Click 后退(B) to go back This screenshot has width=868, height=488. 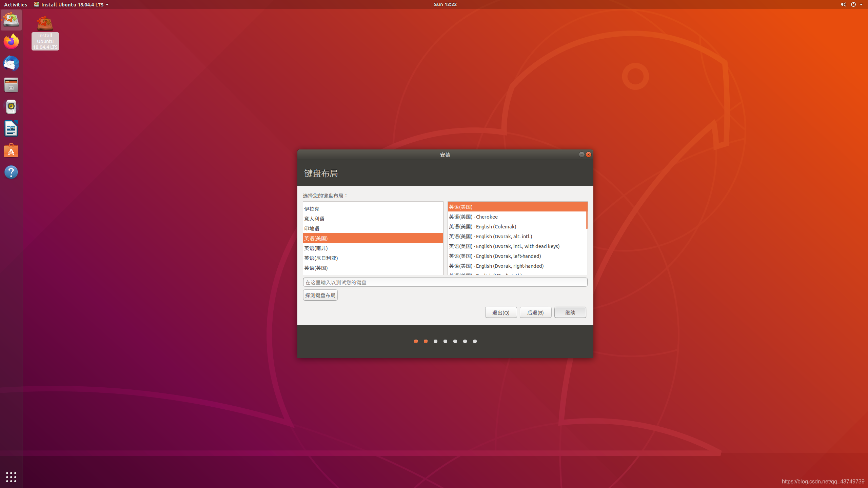click(x=536, y=312)
